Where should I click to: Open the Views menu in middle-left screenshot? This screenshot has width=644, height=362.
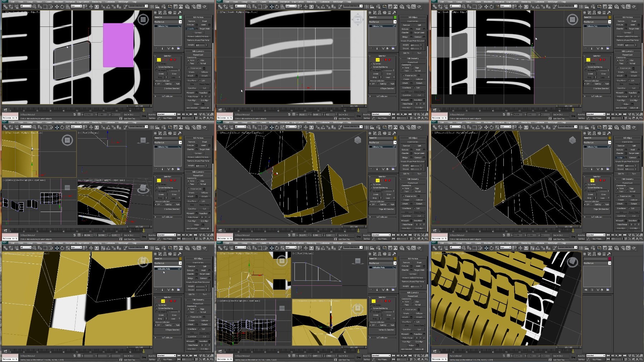(x=39, y=122)
